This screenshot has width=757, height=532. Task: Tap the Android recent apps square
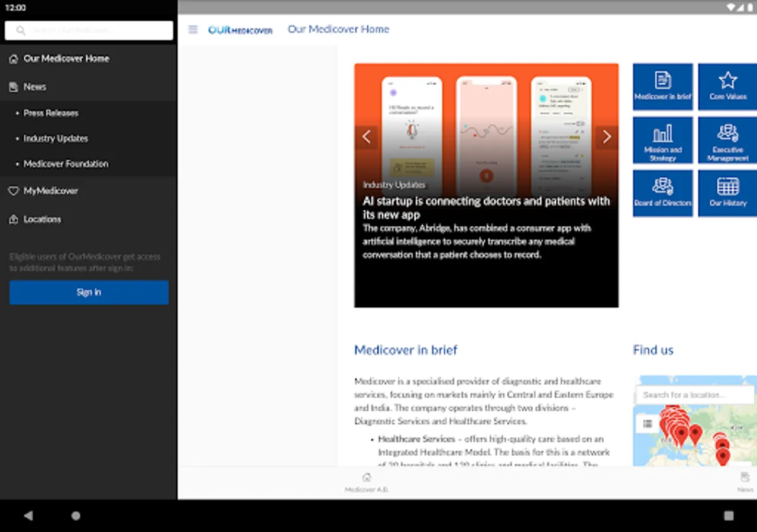tap(729, 515)
